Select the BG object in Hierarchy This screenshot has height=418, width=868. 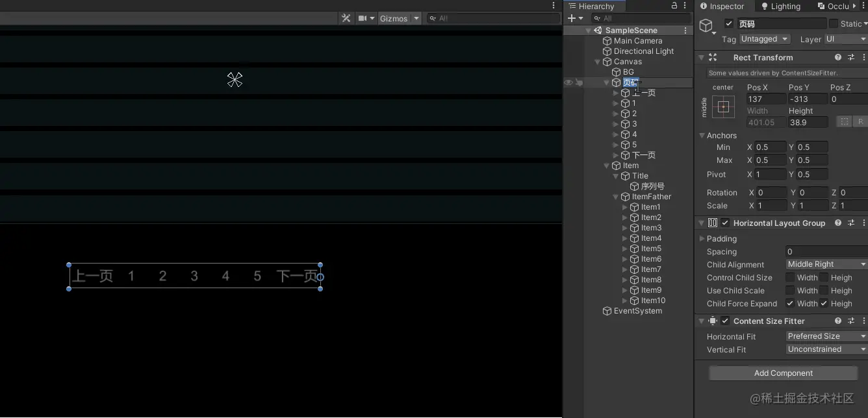628,72
